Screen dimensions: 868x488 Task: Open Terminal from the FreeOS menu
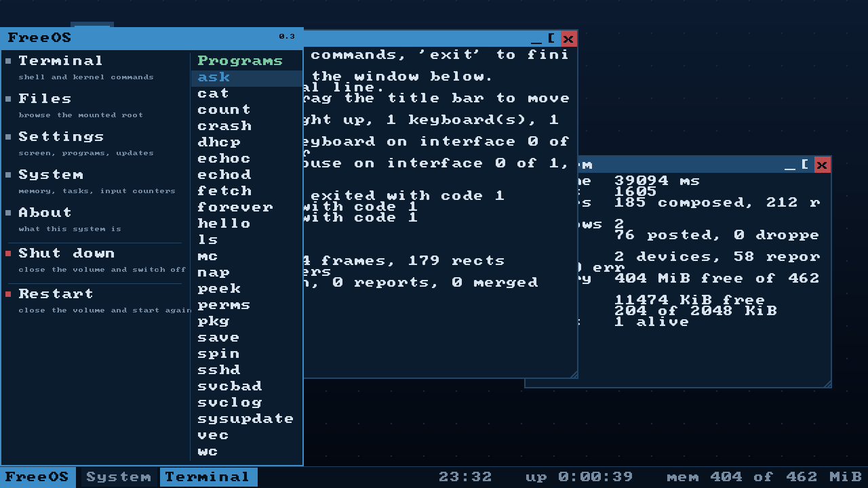(96, 67)
